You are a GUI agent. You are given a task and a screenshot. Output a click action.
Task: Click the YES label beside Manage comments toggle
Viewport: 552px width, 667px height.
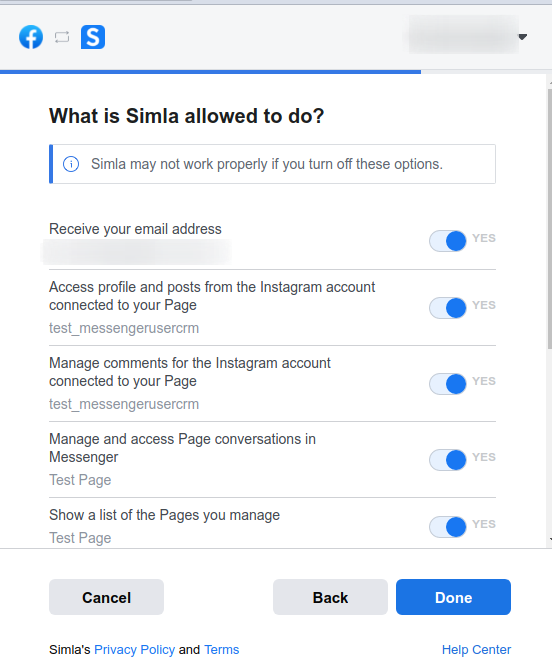coord(484,381)
